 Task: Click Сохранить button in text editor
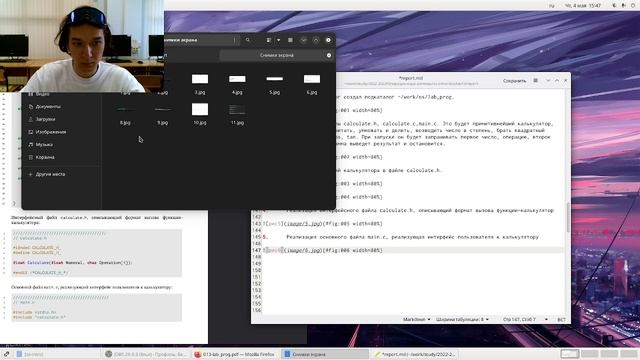(514, 81)
